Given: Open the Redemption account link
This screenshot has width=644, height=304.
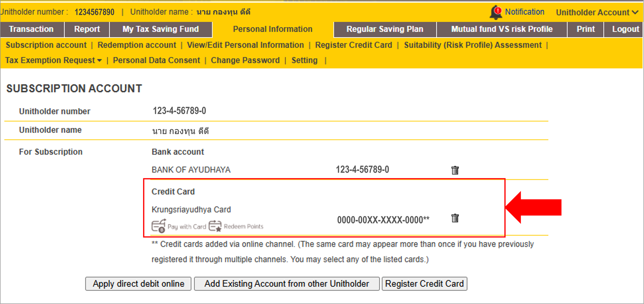Looking at the screenshot, I should tap(137, 45).
